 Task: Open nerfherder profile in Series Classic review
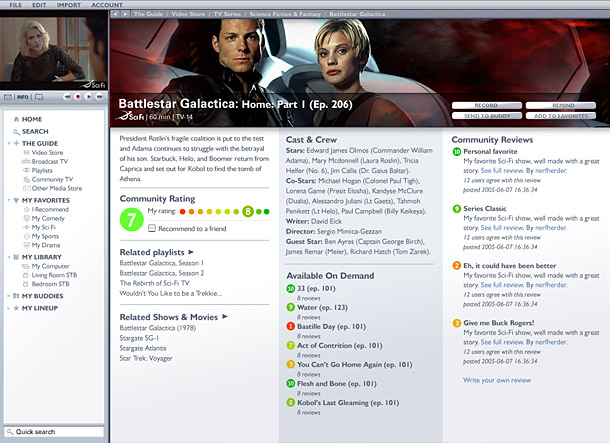(x=551, y=228)
